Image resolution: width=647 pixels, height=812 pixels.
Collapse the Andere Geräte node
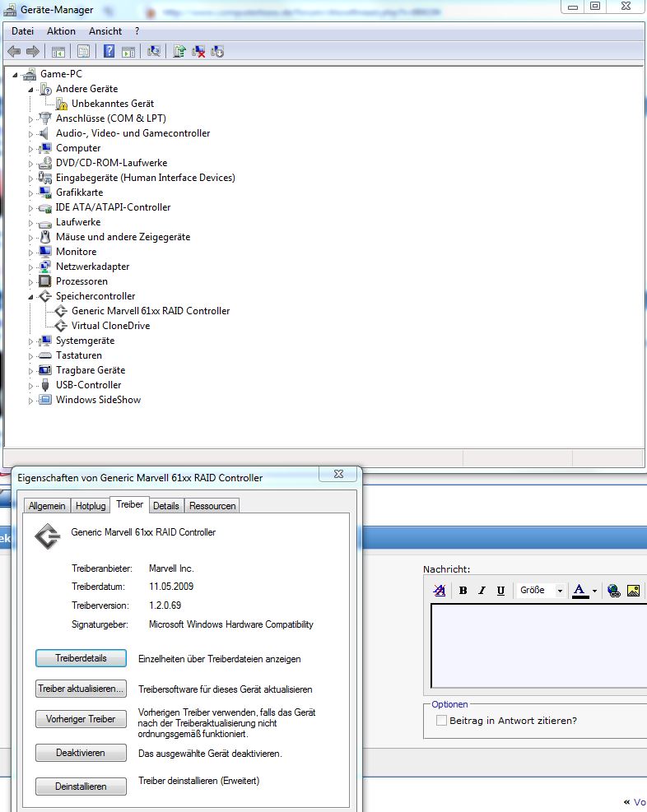point(30,90)
